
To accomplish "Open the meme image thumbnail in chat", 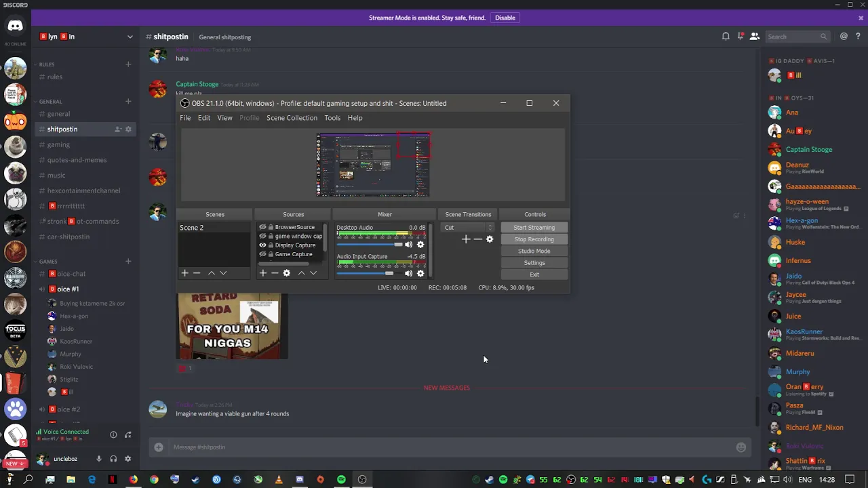I will pyautogui.click(x=233, y=325).
